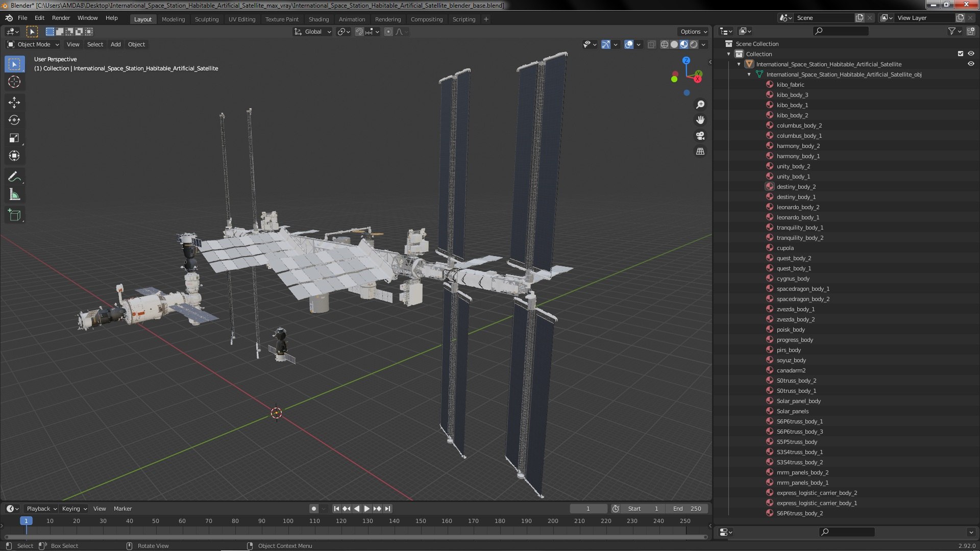Switch to Shading workspace tab
This screenshot has height=551, width=980.
pos(318,19)
